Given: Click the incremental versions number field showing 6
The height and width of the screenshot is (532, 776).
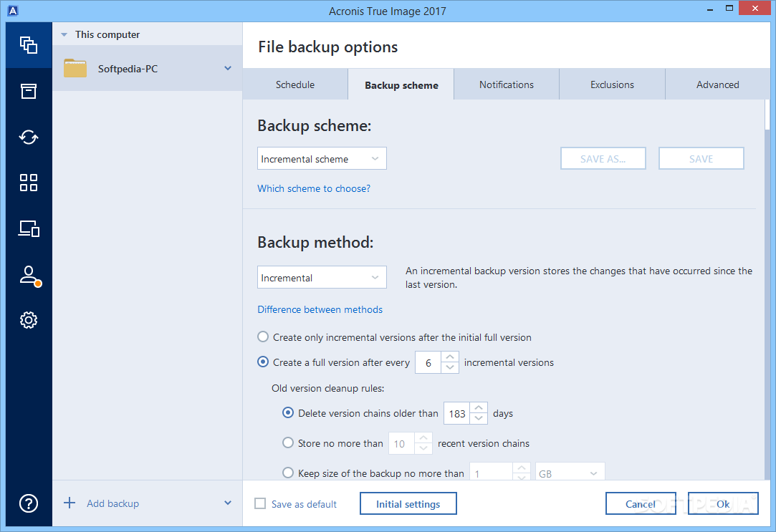Looking at the screenshot, I should tap(428, 362).
